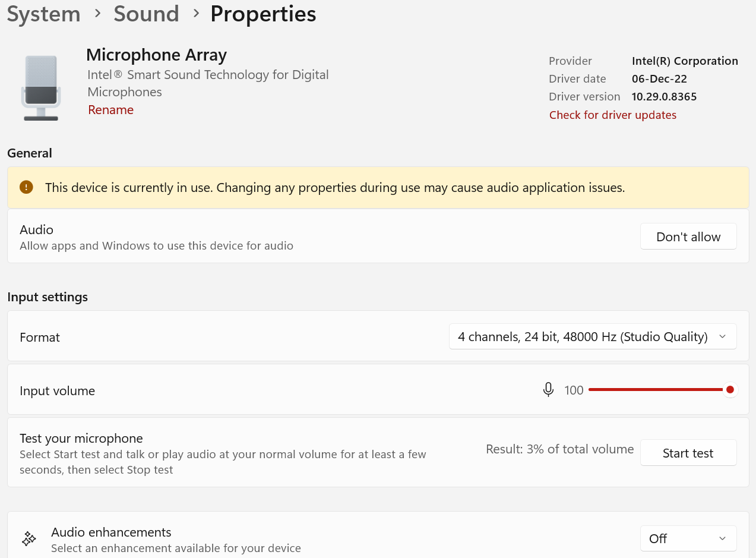This screenshot has height=558, width=756.
Task: Click the driver version number 10.29.0.8365
Action: (x=664, y=97)
